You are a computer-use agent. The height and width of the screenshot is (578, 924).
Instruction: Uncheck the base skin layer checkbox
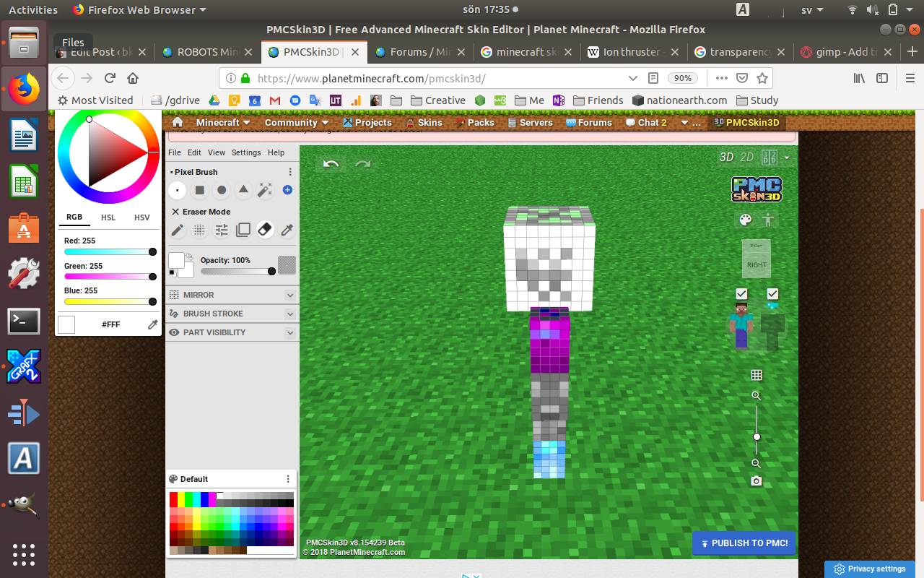coord(741,294)
